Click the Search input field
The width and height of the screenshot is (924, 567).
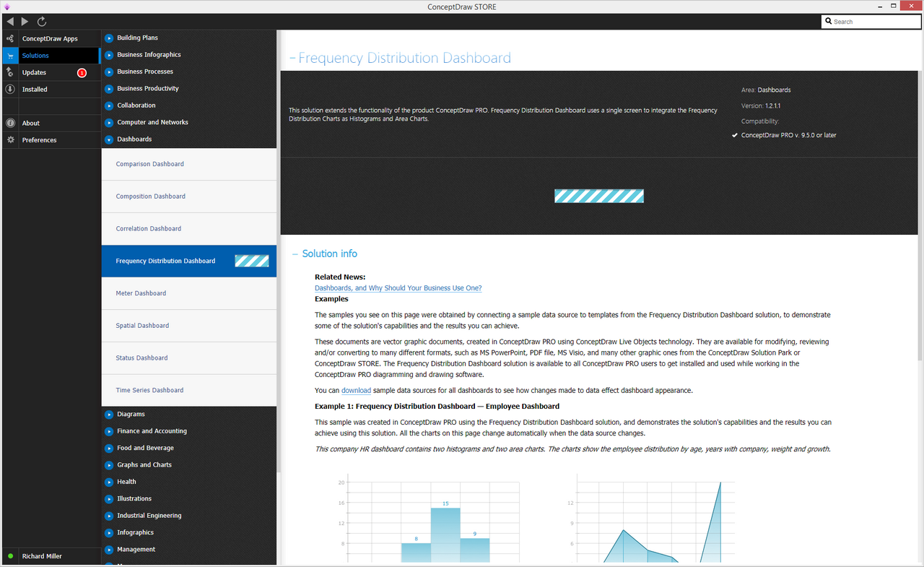coord(871,22)
